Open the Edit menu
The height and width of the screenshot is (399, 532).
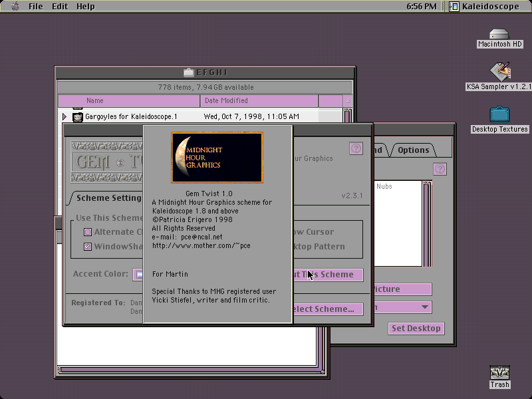(x=60, y=7)
